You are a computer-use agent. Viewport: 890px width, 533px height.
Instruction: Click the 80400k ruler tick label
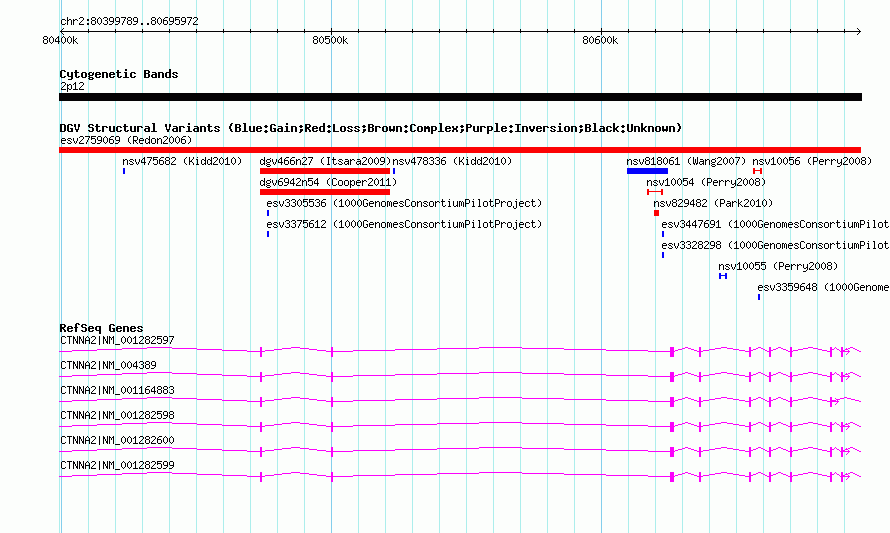point(60,40)
